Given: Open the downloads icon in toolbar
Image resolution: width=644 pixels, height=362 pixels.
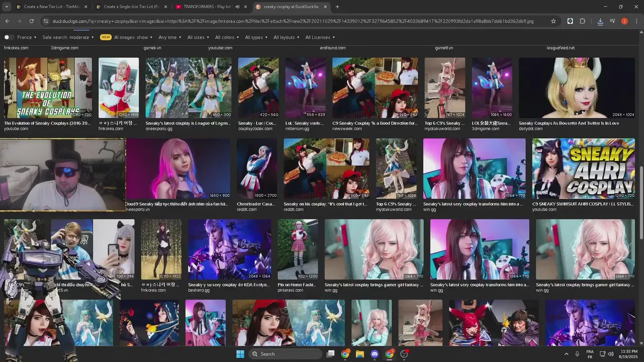Looking at the screenshot, I should [x=600, y=21].
